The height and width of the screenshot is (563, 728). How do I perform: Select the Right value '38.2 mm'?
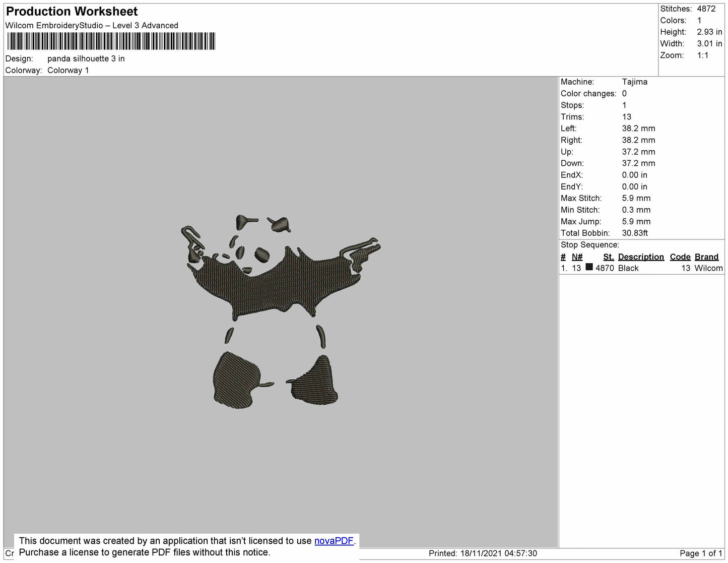tap(639, 140)
